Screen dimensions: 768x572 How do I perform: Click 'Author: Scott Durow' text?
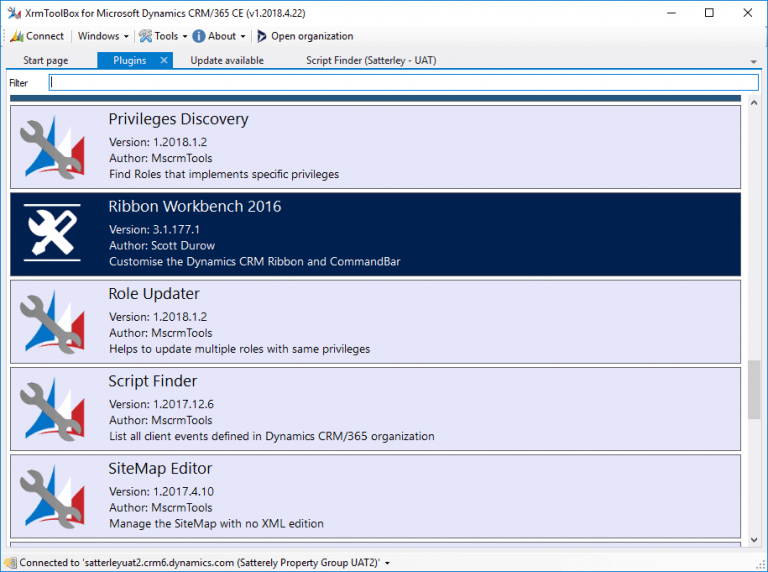click(x=162, y=246)
